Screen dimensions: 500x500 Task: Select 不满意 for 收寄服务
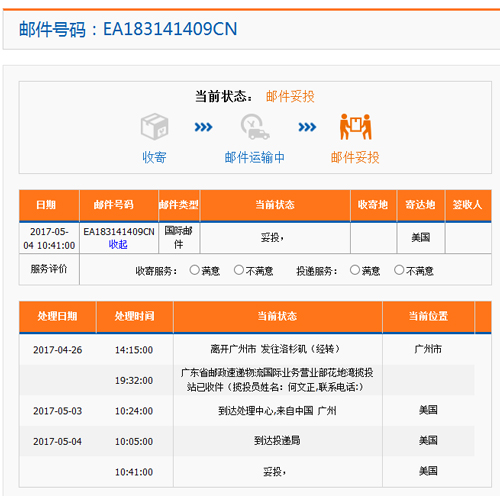pyautogui.click(x=239, y=270)
